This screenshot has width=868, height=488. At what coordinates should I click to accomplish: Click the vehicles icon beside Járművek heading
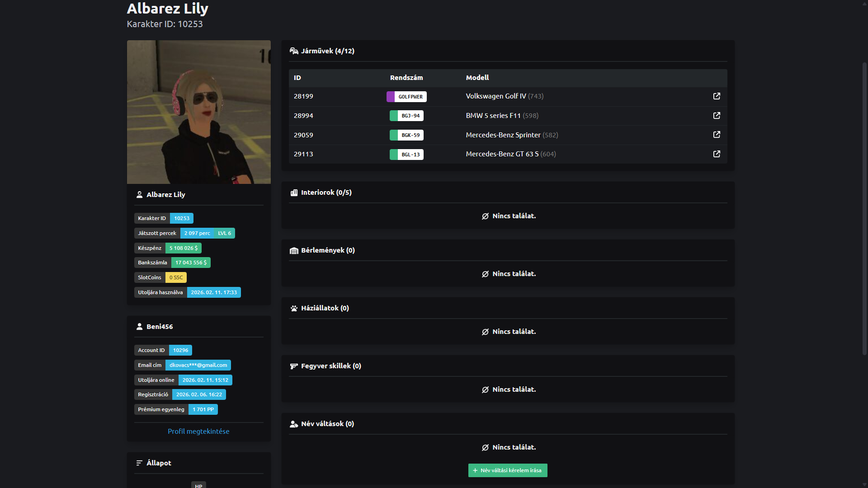[x=294, y=51]
